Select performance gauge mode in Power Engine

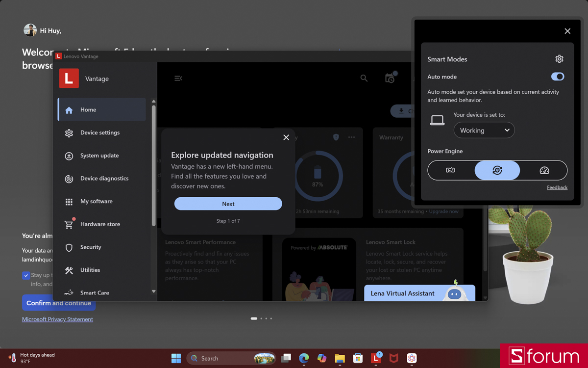tap(544, 170)
